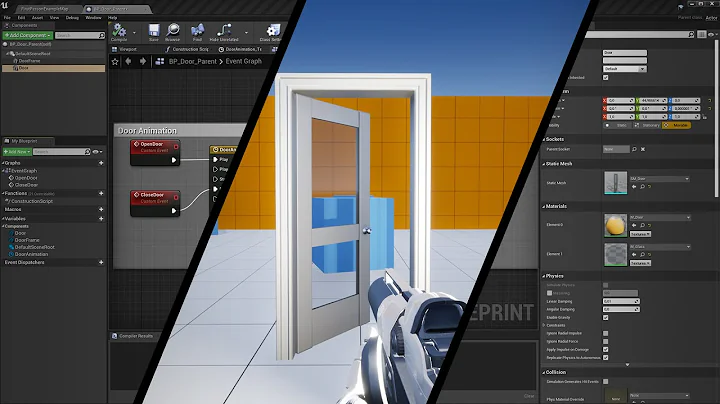Viewport: 720px width, 404px height.
Task: Click the plus icon next to Graphs
Action: tap(101, 163)
